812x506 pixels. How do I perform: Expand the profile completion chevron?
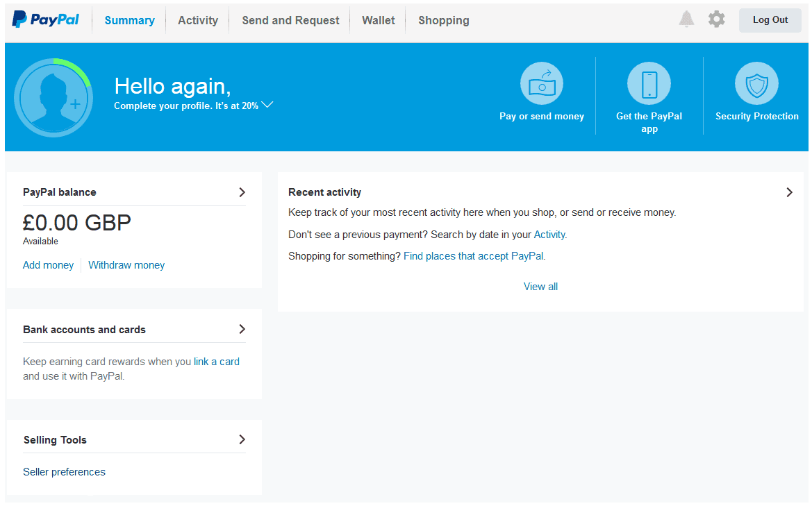[267, 105]
